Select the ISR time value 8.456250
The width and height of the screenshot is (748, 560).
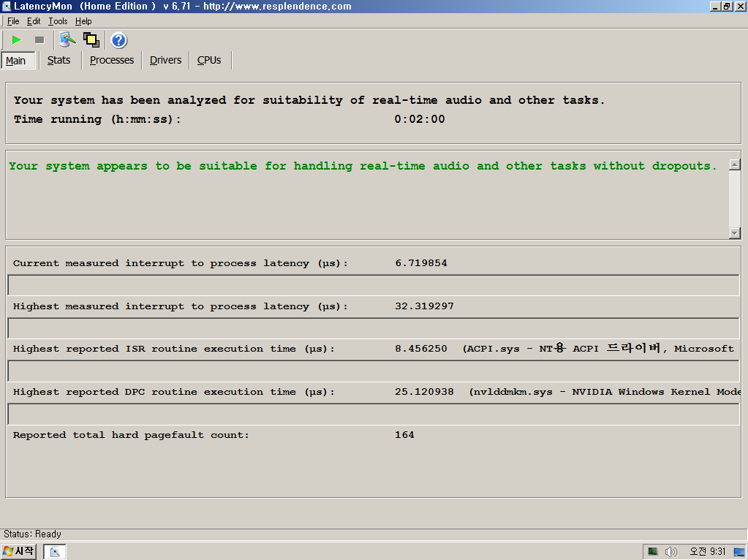tap(420, 349)
